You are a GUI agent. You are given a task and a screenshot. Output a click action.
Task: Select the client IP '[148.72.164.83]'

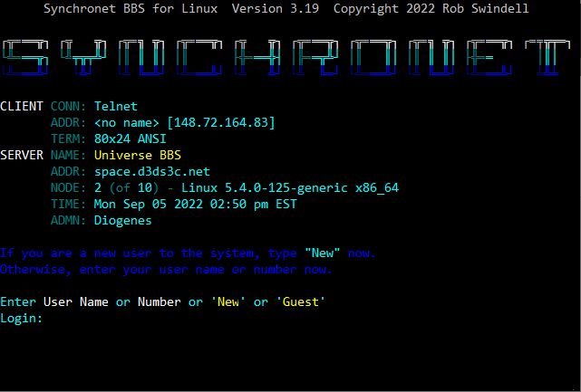[x=221, y=123]
